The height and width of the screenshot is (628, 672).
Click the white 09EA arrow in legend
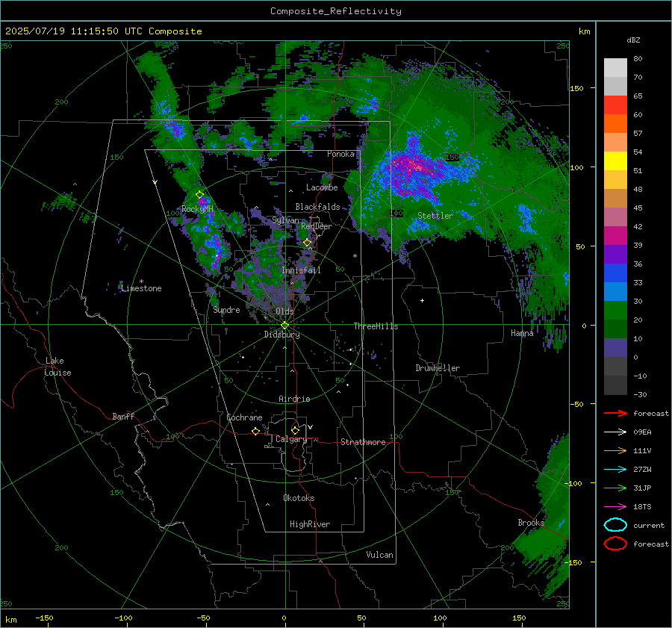click(x=615, y=432)
